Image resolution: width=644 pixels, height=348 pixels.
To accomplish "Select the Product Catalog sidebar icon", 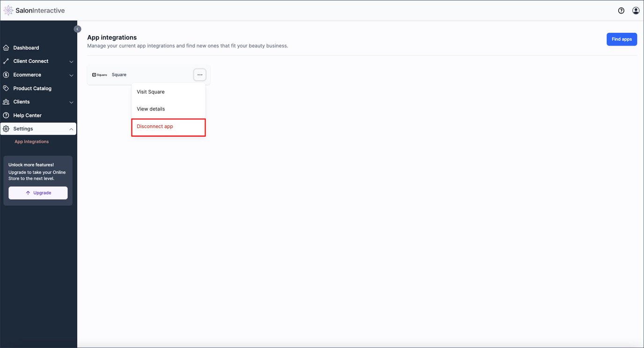I will pos(6,88).
